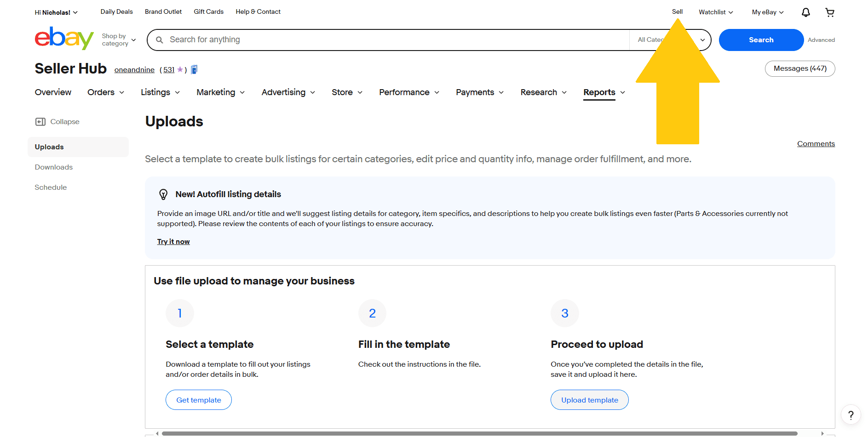Click the mobile phone icon beside the seller rating

(x=194, y=69)
